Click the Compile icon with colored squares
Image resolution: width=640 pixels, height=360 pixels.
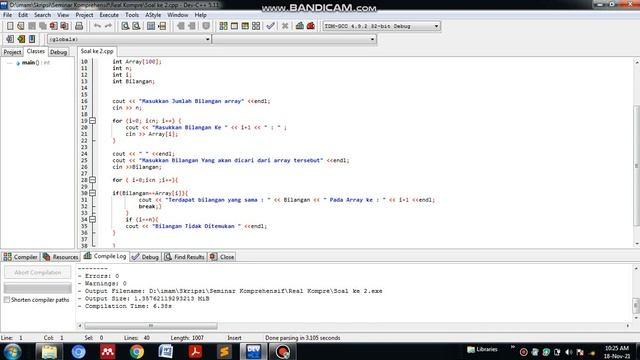(x=223, y=26)
